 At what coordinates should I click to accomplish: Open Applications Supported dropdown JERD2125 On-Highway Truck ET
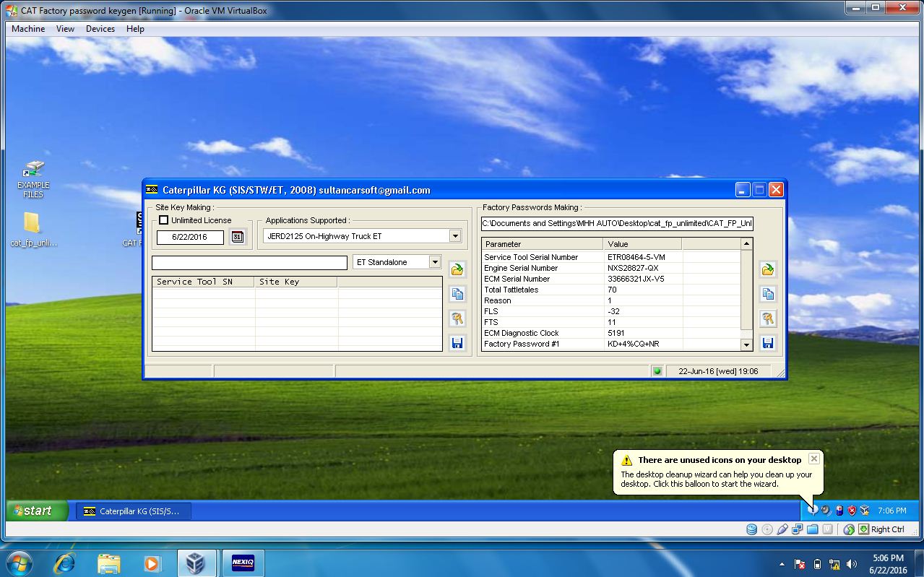pyautogui.click(x=363, y=236)
